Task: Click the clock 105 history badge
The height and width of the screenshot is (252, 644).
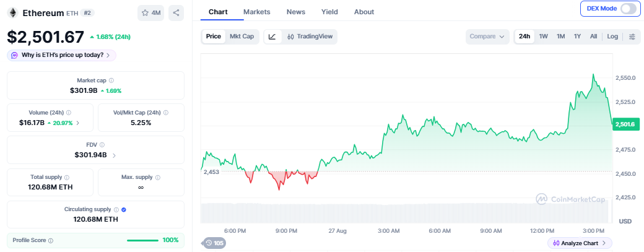Action: point(214,243)
